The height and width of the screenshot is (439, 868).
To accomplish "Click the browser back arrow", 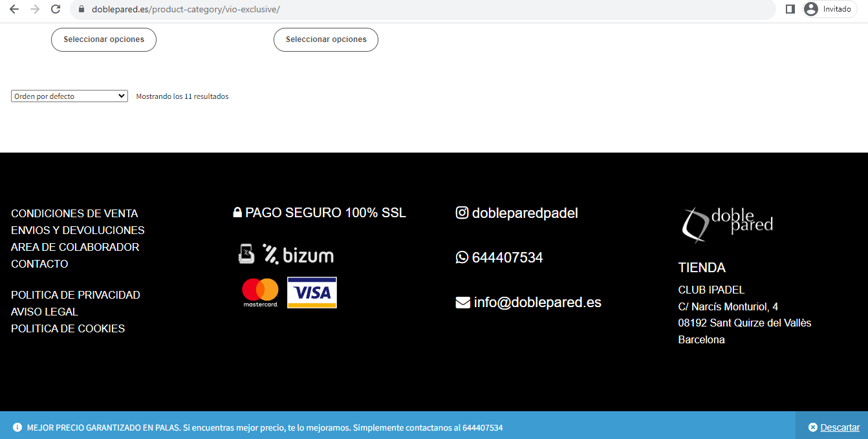I will (14, 9).
